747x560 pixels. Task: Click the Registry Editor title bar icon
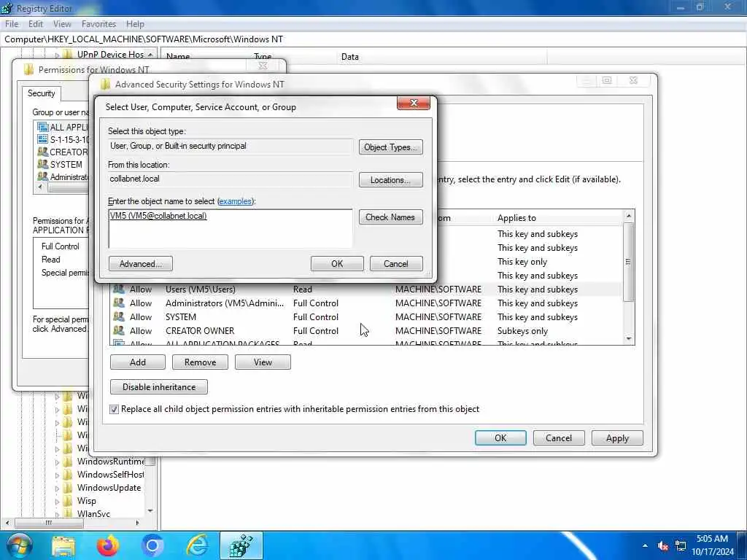point(7,7)
